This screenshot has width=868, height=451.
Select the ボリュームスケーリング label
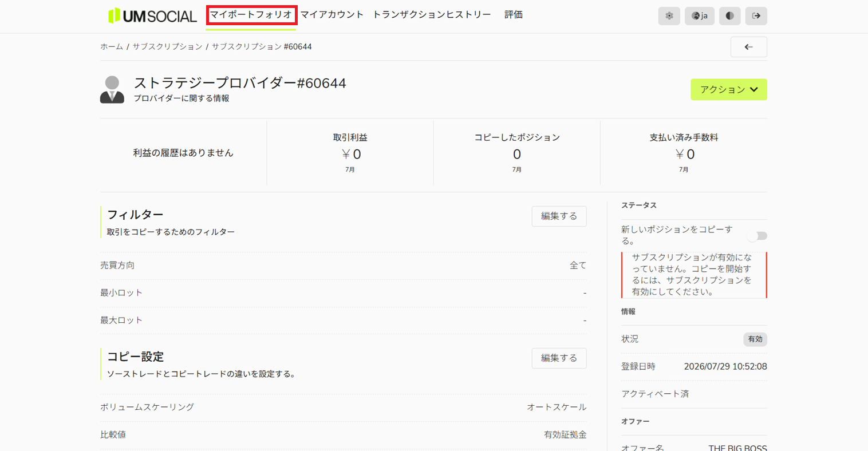(x=147, y=408)
